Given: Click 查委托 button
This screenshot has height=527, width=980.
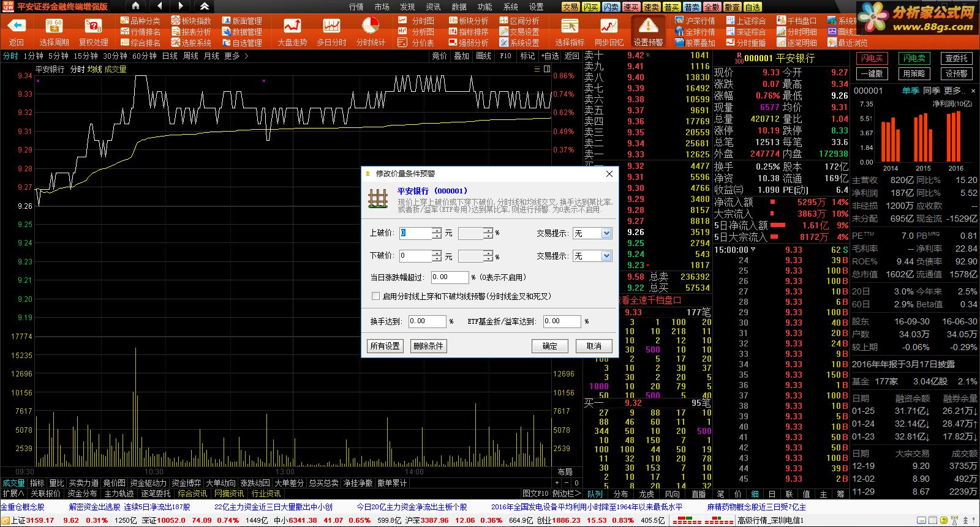Looking at the screenshot, I should tap(957, 58).
